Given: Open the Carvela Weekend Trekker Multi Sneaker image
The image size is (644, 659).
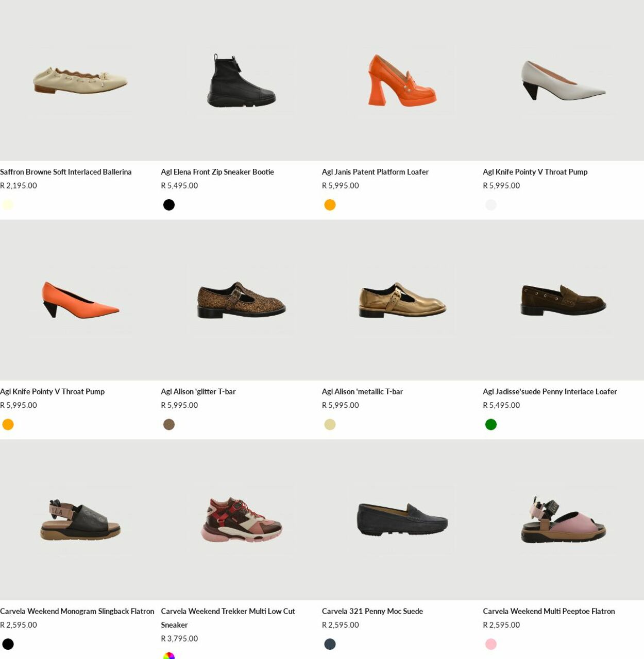Looking at the screenshot, I should (x=241, y=520).
